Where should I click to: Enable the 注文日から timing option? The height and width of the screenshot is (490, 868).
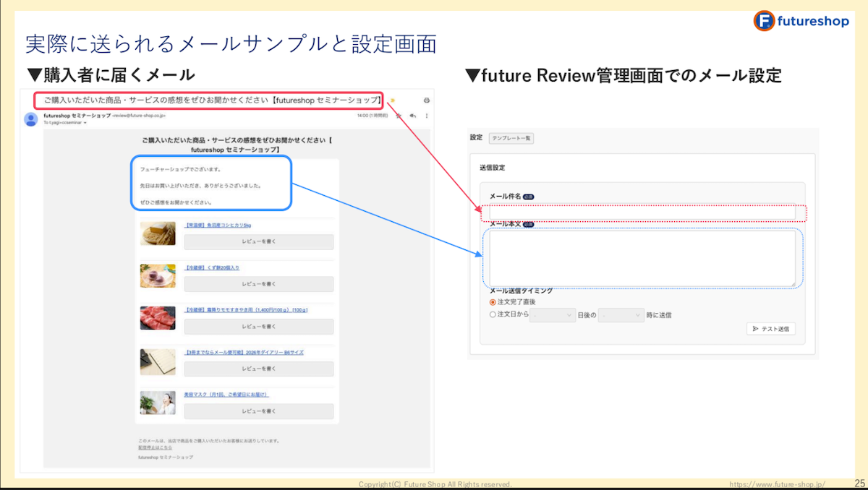click(491, 315)
